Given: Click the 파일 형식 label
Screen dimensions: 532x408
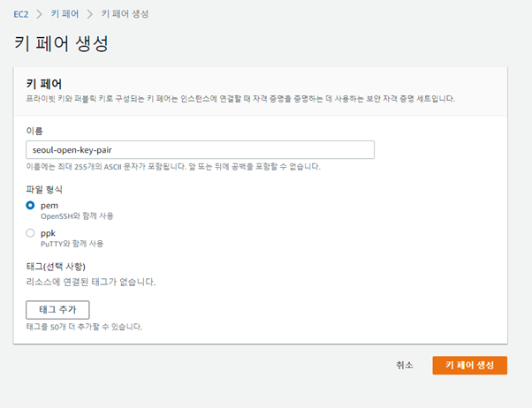Looking at the screenshot, I should [x=44, y=189].
